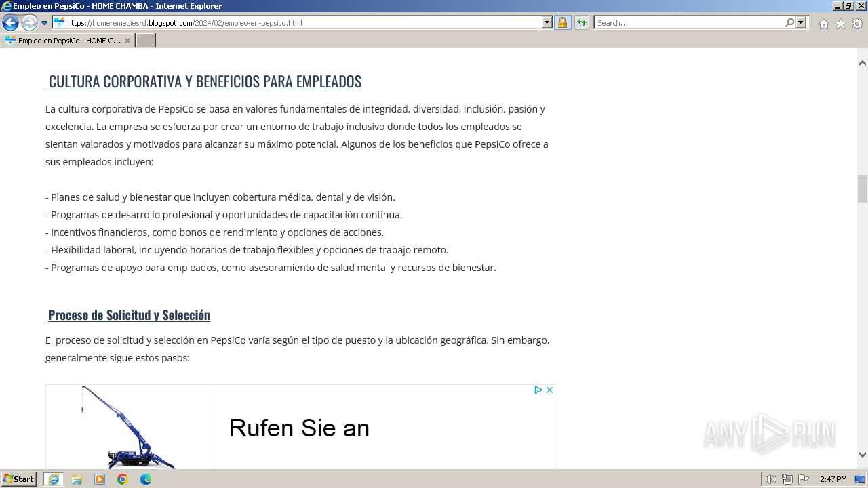The image size is (868, 488).
Task: Close the ad with X icon
Action: point(549,390)
